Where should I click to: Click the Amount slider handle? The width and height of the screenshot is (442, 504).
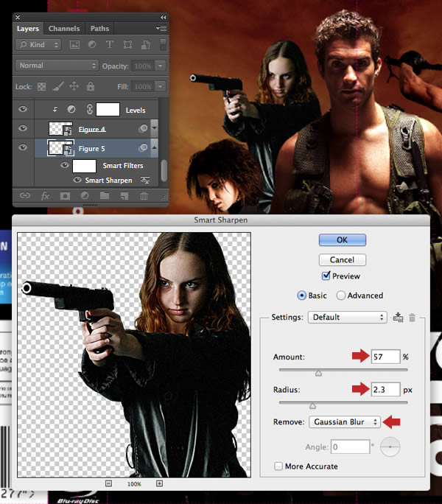(x=318, y=373)
